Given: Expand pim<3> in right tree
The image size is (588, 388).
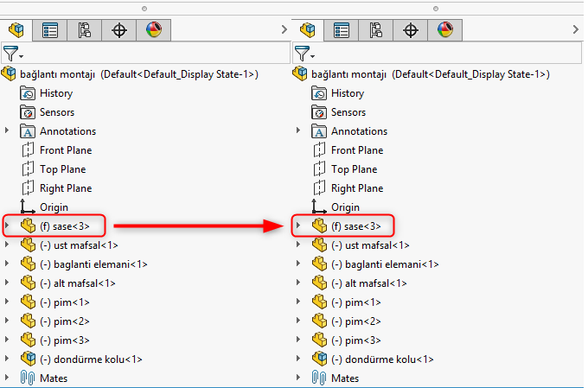Looking at the screenshot, I should pyautogui.click(x=298, y=340).
